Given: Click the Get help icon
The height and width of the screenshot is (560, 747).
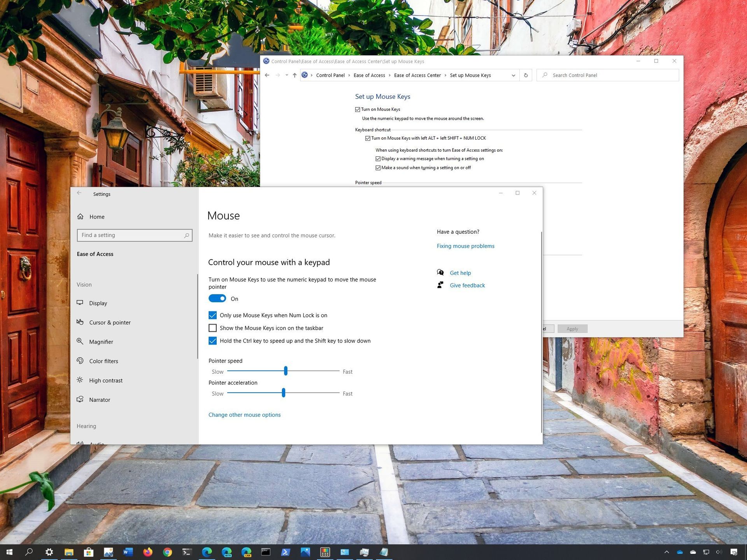Looking at the screenshot, I should 440,272.
